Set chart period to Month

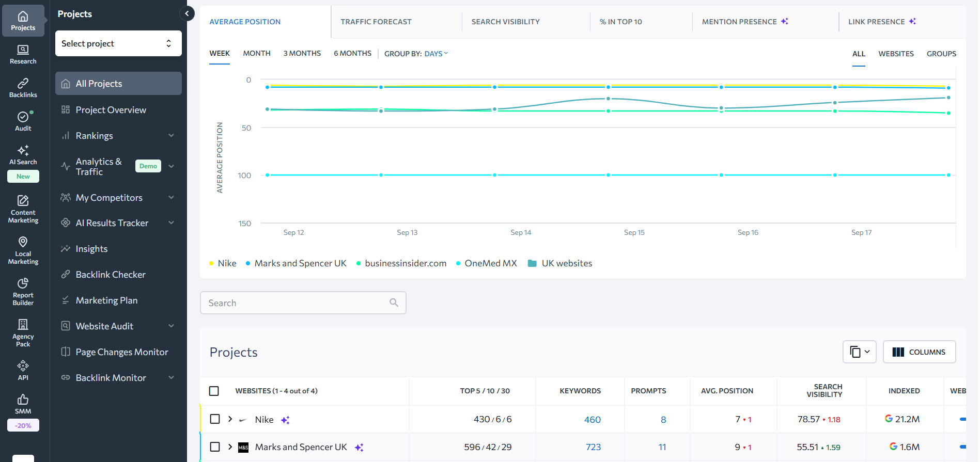(257, 54)
